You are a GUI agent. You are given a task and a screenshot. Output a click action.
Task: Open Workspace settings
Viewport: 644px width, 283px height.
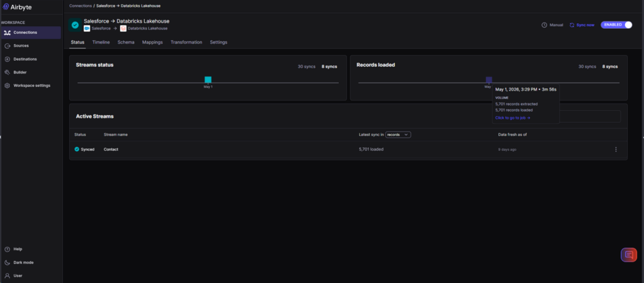[31, 86]
